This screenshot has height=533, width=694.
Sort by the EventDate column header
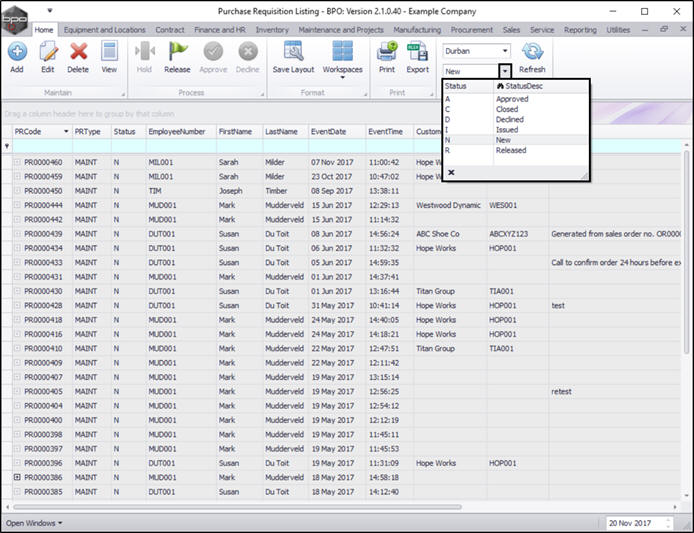328,131
